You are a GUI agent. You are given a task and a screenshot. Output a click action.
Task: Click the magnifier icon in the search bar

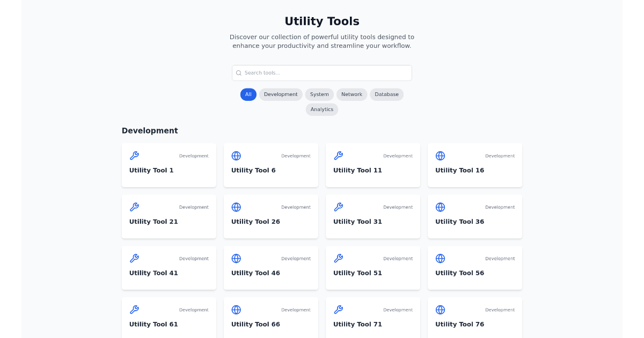point(239,72)
